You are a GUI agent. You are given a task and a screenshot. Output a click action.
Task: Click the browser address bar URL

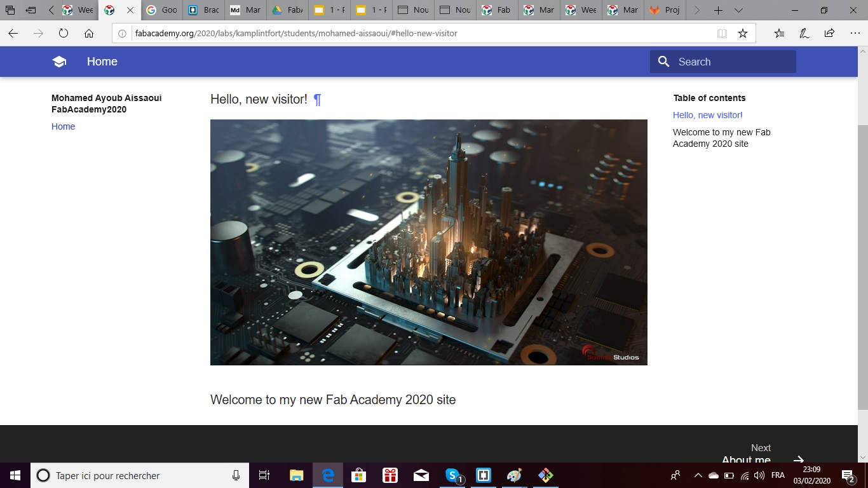(296, 34)
